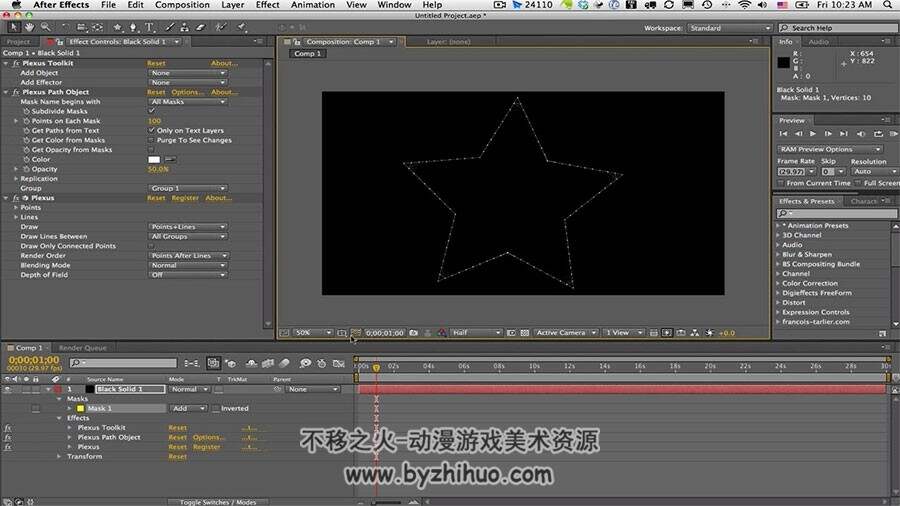
Task: Click Reset for Plexus Toolkit effect
Action: [x=156, y=63]
